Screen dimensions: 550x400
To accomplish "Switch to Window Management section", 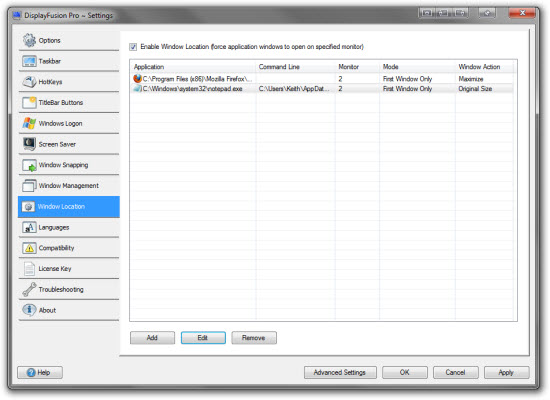I will click(69, 185).
